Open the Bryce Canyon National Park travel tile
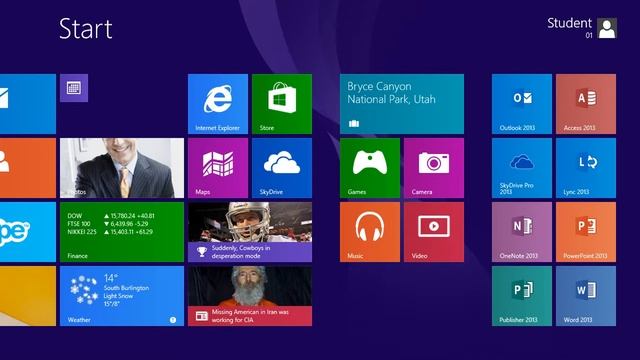The height and width of the screenshot is (360, 640). tap(402, 104)
